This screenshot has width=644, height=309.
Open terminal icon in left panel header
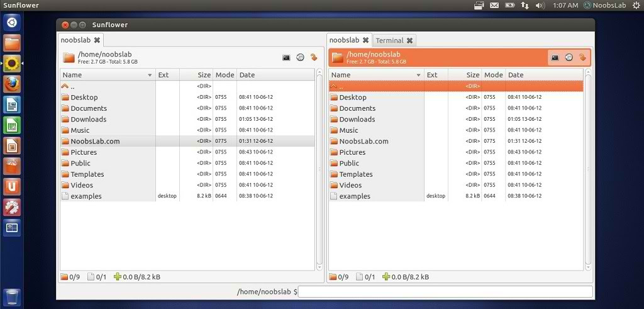(286, 57)
